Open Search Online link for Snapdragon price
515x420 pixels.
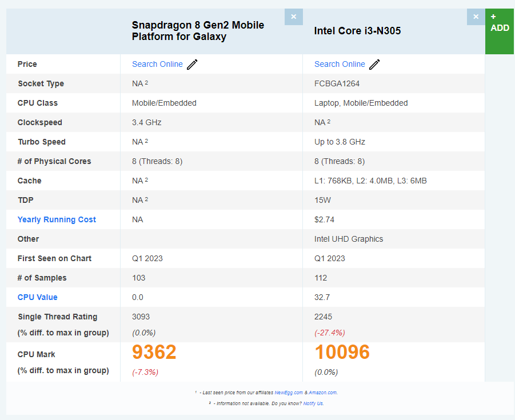[157, 64]
